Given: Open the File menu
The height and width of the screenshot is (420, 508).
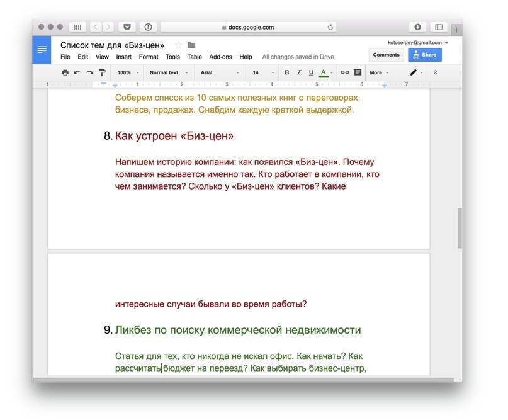Looking at the screenshot, I should coord(65,57).
